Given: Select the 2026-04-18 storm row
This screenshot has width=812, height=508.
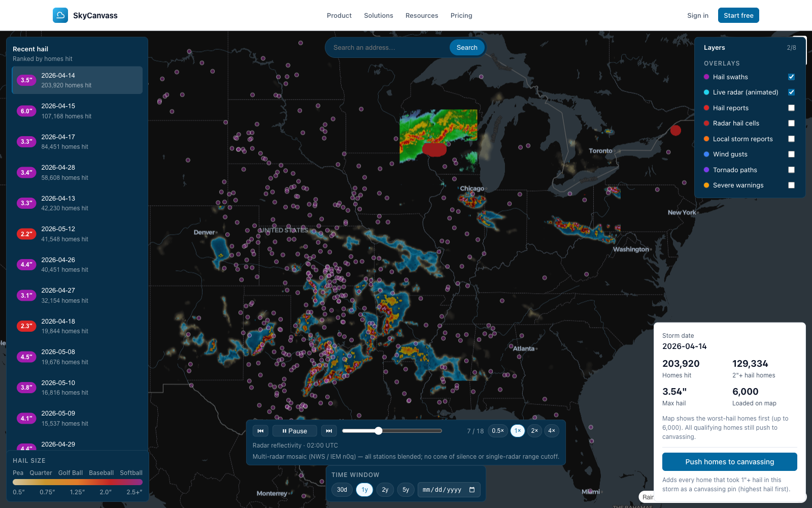Looking at the screenshot, I should click(x=77, y=326).
